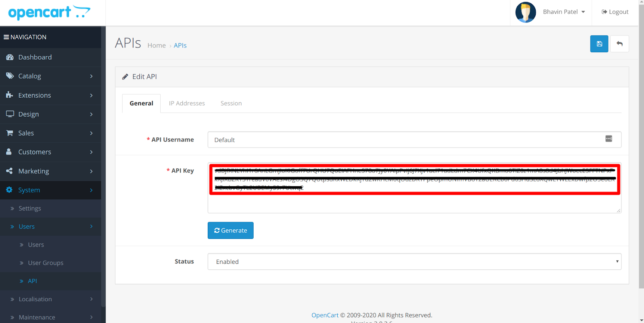Image resolution: width=644 pixels, height=323 pixels.
Task: Expand the Sales menu chevron
Action: [x=91, y=133]
